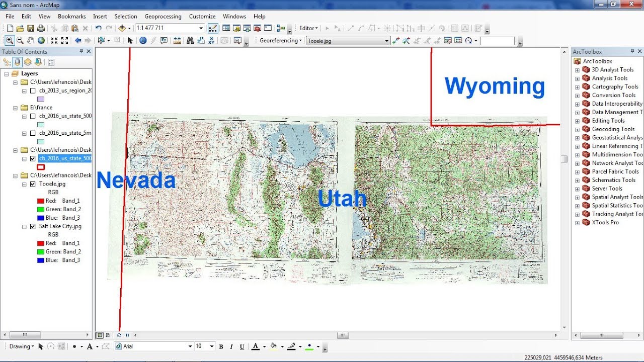Click the font color button
644x362 pixels.
[255, 346]
